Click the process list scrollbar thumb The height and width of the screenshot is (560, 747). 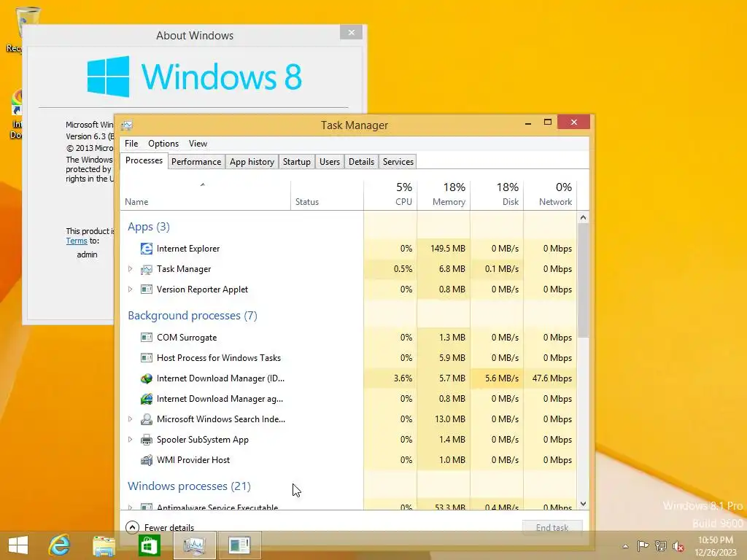(583, 281)
